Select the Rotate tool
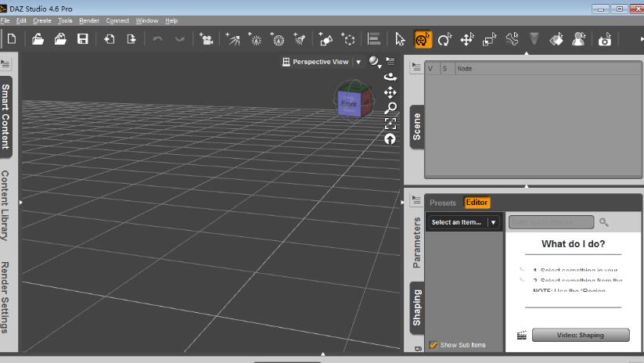Image resolution: width=644 pixels, height=363 pixels. pos(444,39)
